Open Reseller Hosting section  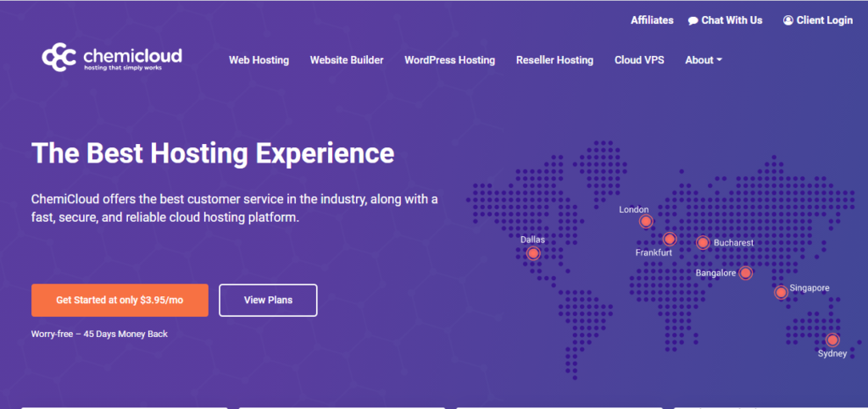tap(554, 59)
